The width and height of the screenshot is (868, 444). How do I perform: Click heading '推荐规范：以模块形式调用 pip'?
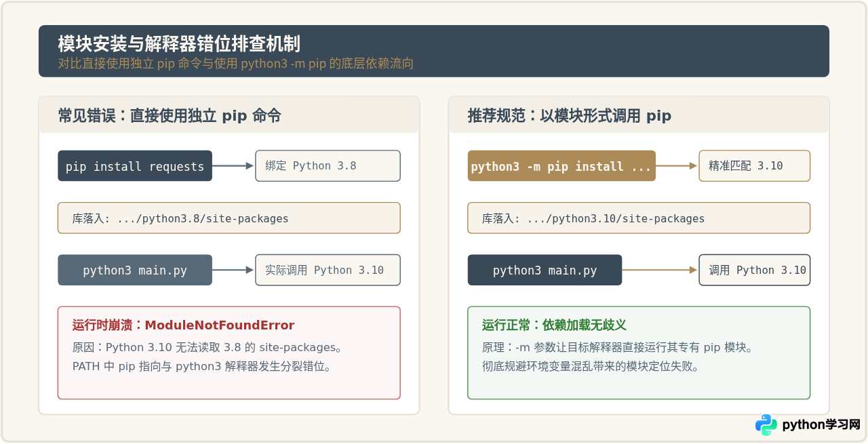click(x=570, y=116)
